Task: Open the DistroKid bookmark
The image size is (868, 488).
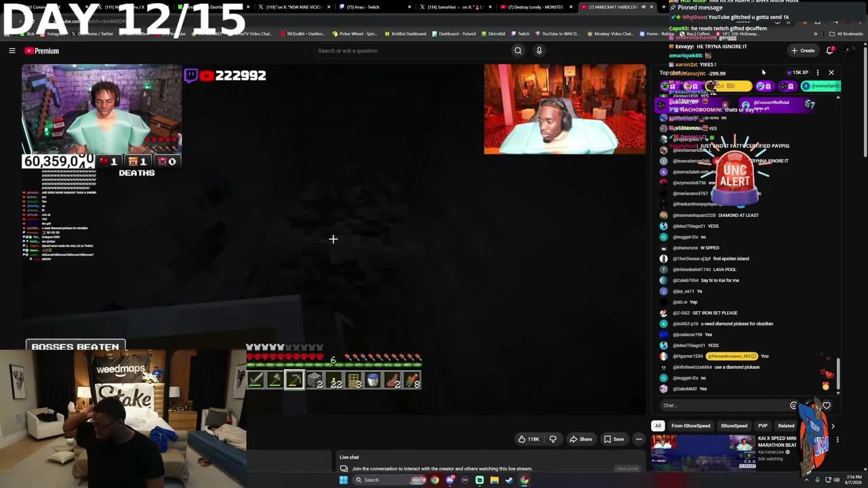Action: tap(493, 34)
